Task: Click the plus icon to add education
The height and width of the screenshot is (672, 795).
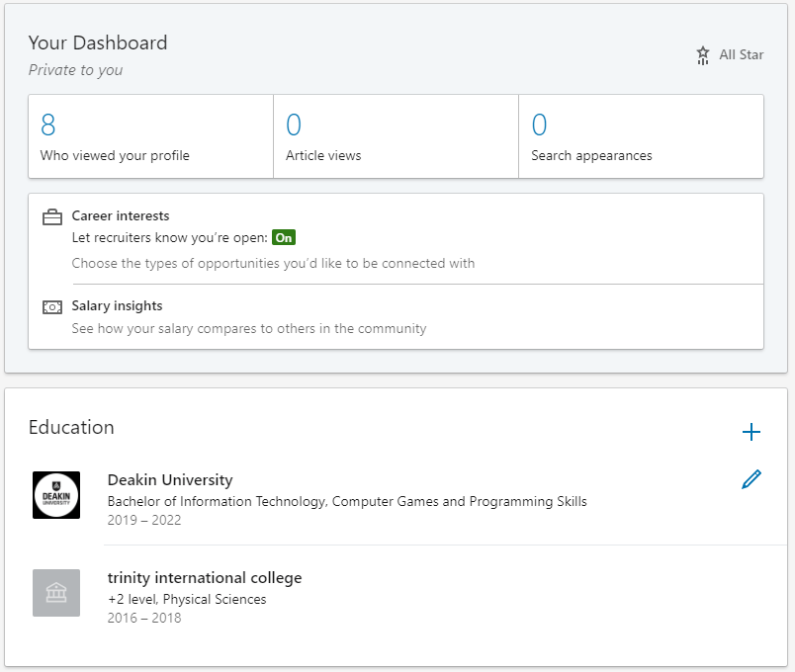Action: (x=751, y=432)
